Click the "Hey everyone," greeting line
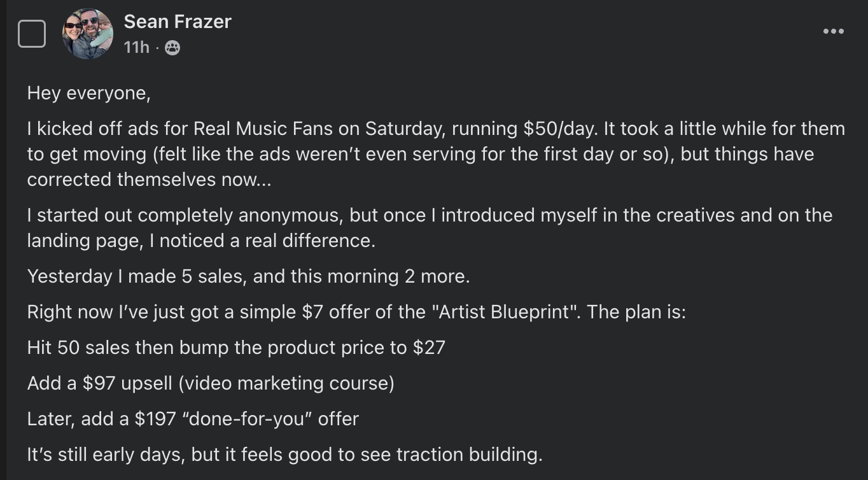The width and height of the screenshot is (868, 480). pyautogui.click(x=89, y=94)
